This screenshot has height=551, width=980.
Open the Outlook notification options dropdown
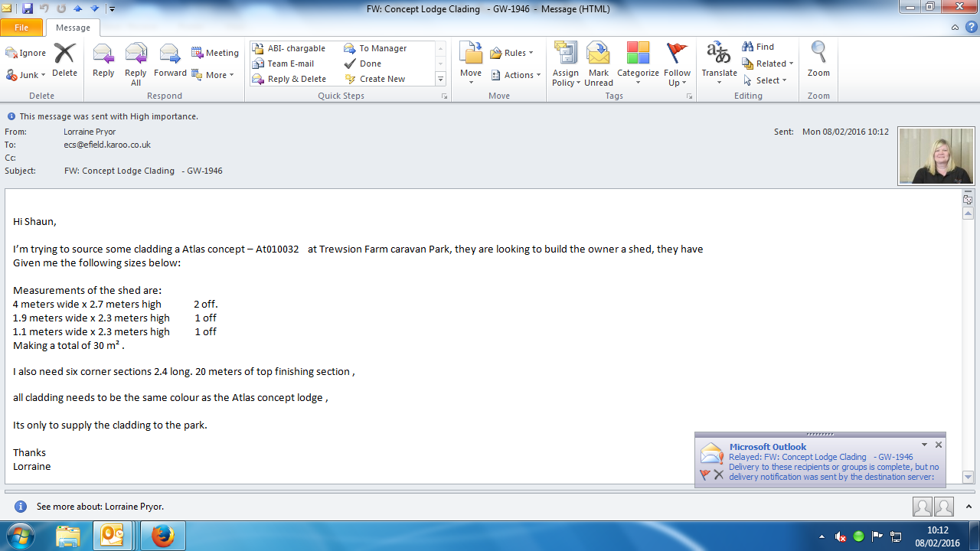[924, 445]
